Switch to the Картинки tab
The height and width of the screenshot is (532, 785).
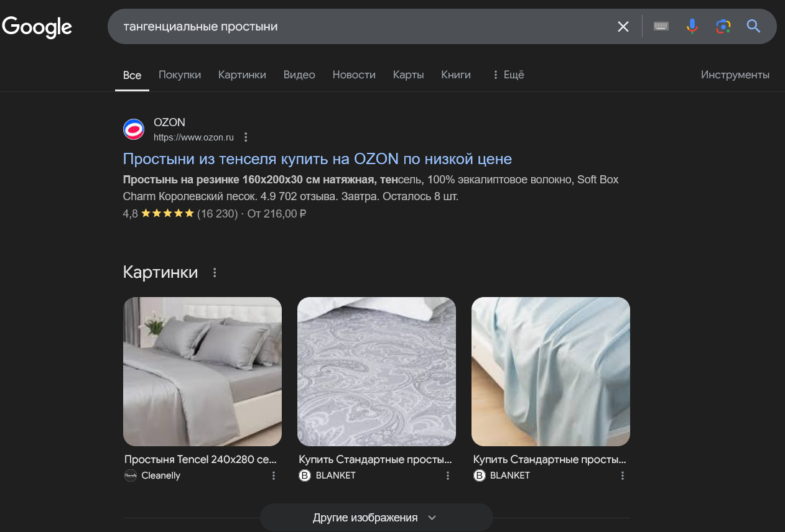[x=242, y=75]
